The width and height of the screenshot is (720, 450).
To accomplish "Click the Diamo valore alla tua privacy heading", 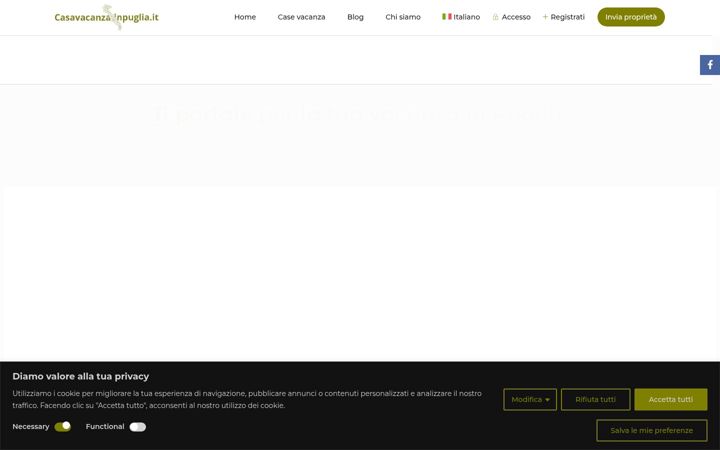I will [81, 376].
